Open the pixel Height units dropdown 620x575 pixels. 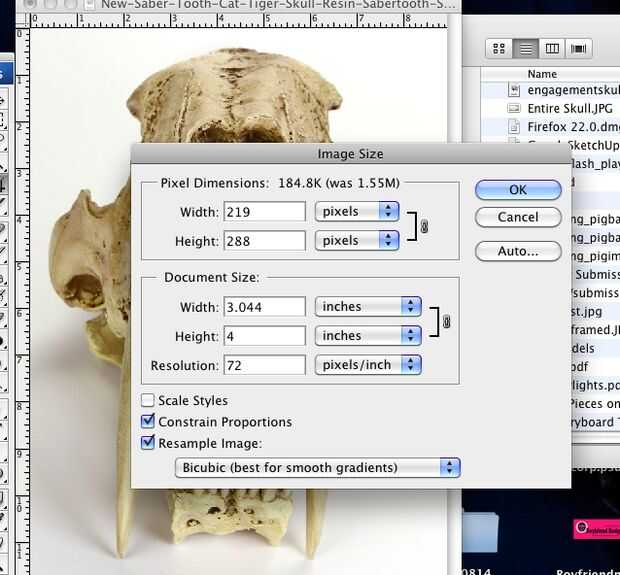tap(357, 240)
